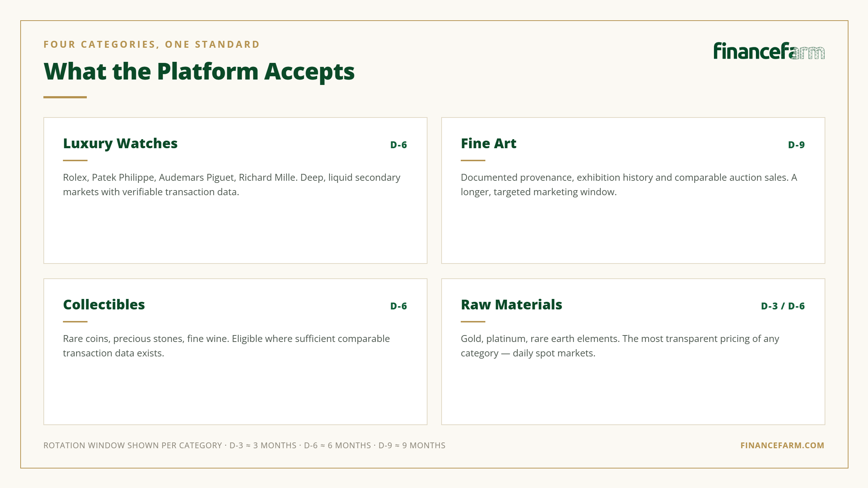The image size is (868, 488).
Task: Click the D-3 / D-6 badge
Action: [x=783, y=306]
